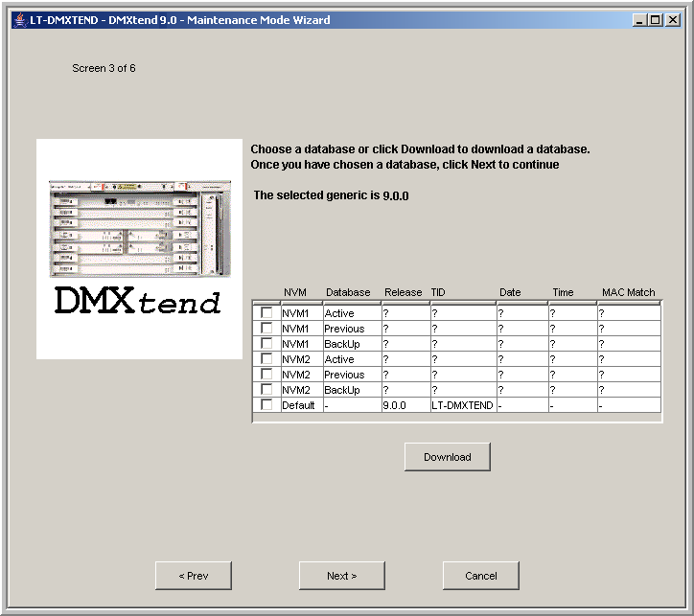Check the NVM1 Previous database checkbox
This screenshot has height=616, width=694.
(x=266, y=329)
